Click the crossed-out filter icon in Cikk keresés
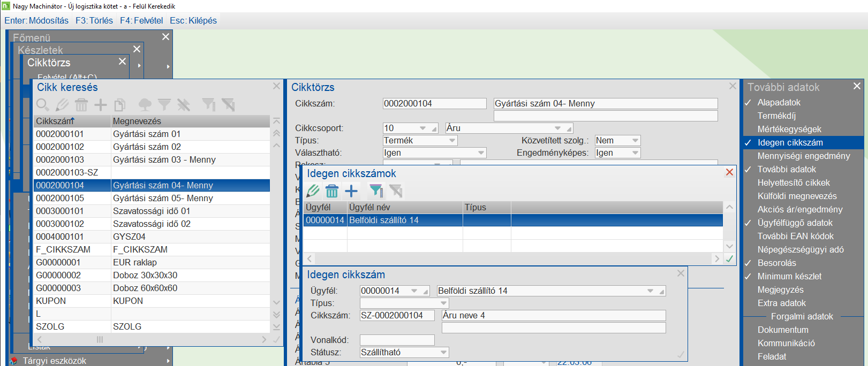This screenshot has height=366, width=868. click(x=184, y=104)
